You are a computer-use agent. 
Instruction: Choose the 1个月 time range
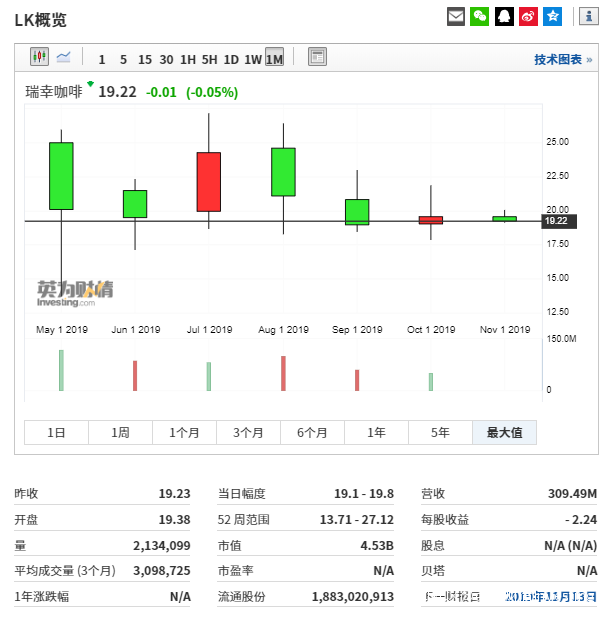[x=184, y=432]
